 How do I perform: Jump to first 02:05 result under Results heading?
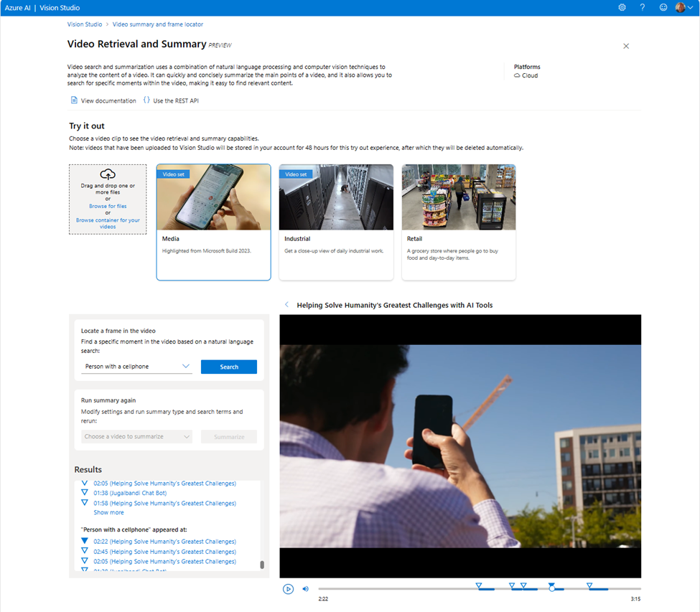pos(164,484)
